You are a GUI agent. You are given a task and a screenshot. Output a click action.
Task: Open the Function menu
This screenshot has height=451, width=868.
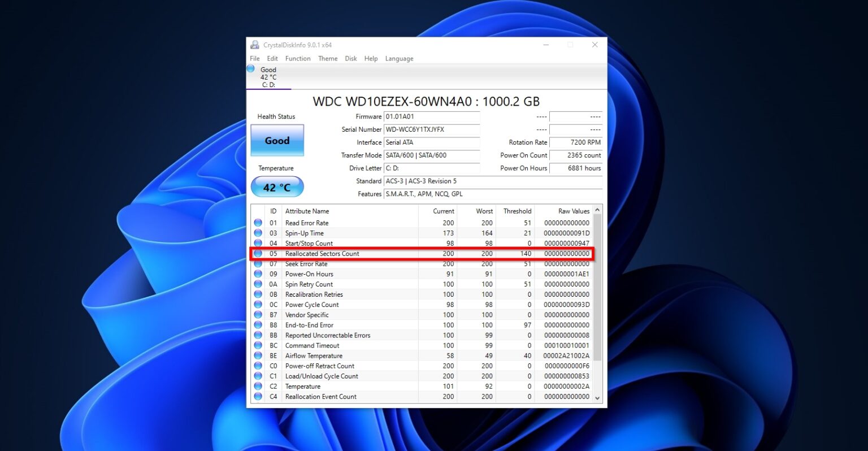(298, 58)
